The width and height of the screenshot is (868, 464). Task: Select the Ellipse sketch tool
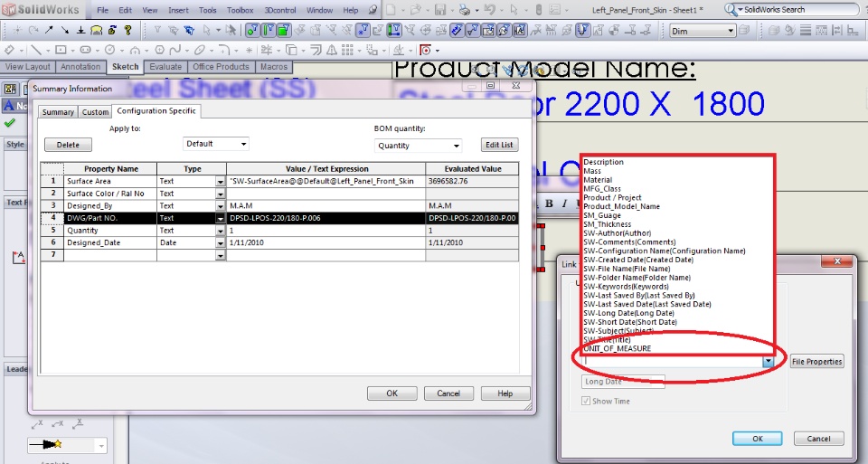point(199,50)
